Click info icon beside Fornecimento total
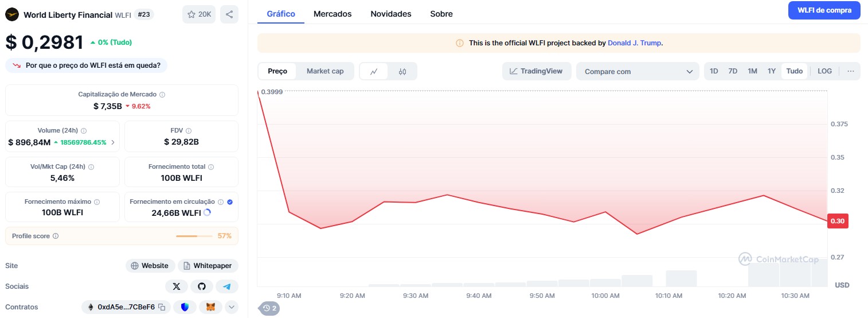This screenshot has height=318, width=868. [x=211, y=167]
